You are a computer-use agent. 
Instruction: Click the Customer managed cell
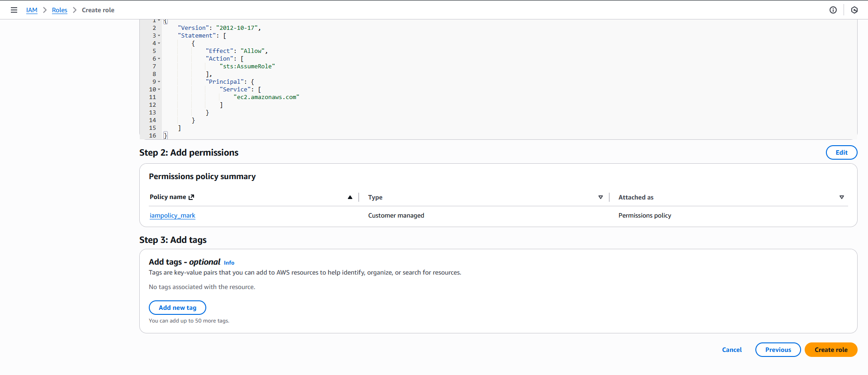[396, 215]
